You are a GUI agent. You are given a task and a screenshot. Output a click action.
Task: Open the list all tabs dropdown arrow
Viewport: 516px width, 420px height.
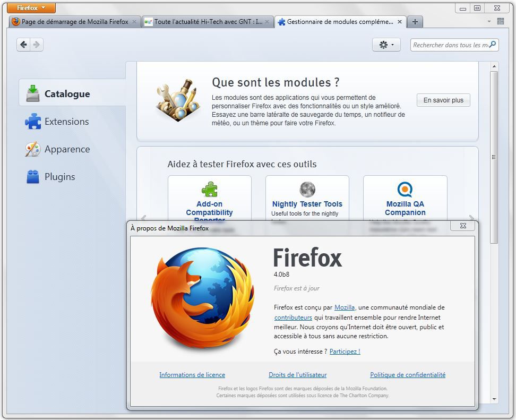tap(489, 21)
